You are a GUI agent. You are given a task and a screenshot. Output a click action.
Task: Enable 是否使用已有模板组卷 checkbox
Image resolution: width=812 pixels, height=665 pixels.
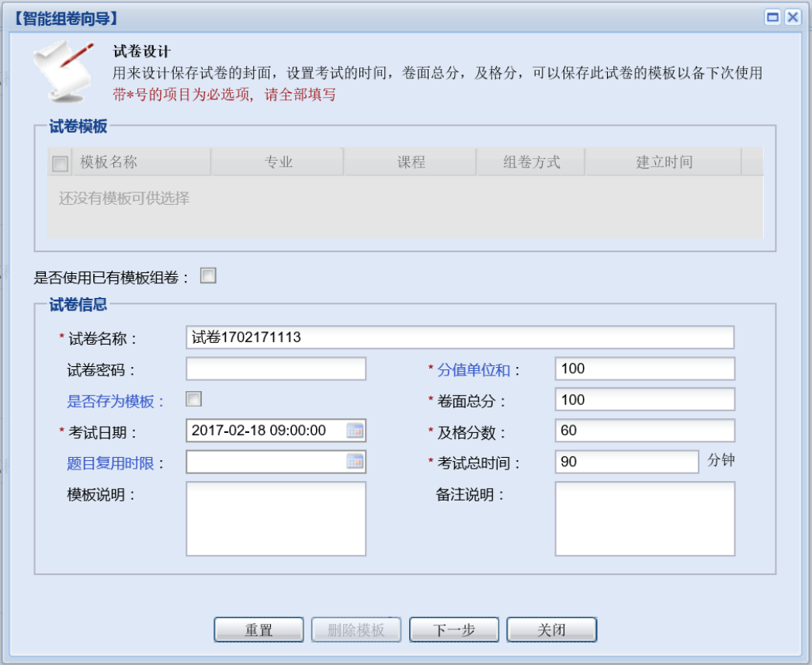tap(208, 275)
